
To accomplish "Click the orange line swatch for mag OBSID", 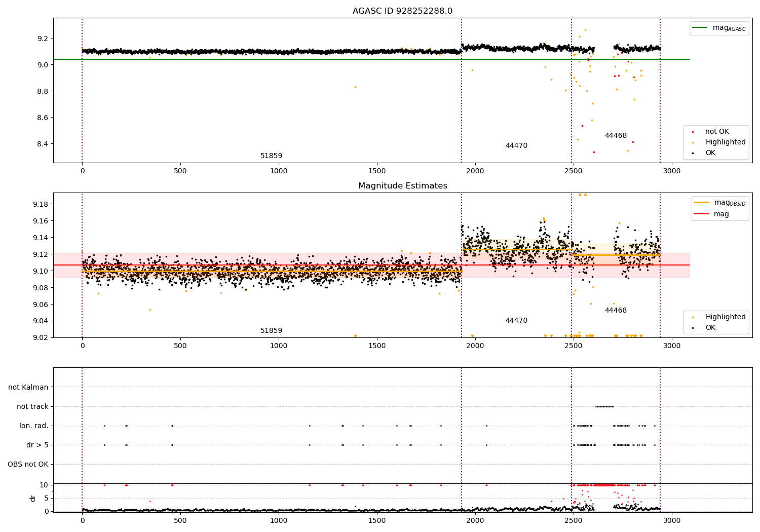I will 702,203.
